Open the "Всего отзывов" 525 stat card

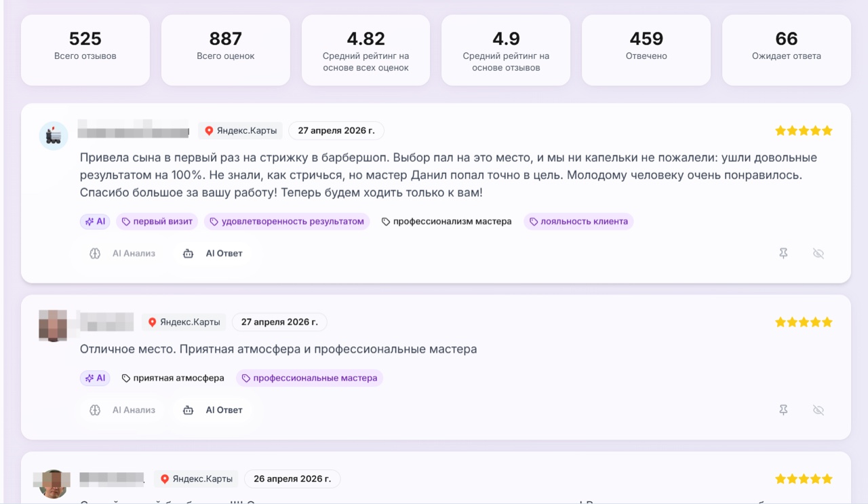click(85, 50)
